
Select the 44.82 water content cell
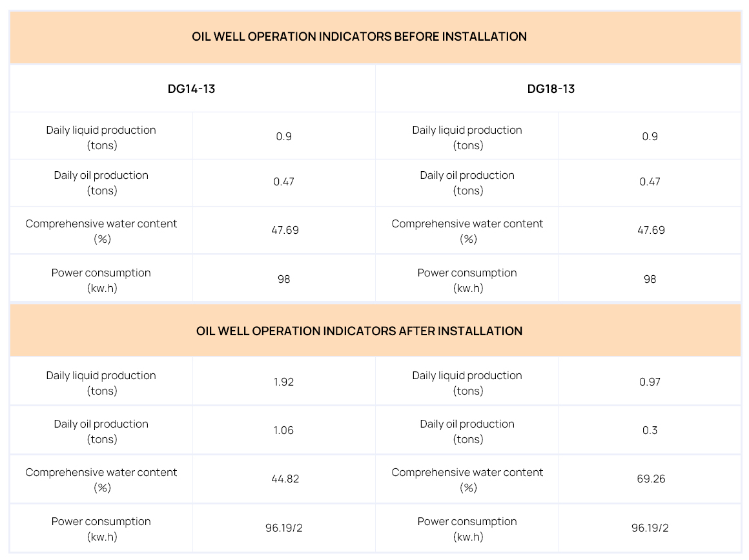285,479
